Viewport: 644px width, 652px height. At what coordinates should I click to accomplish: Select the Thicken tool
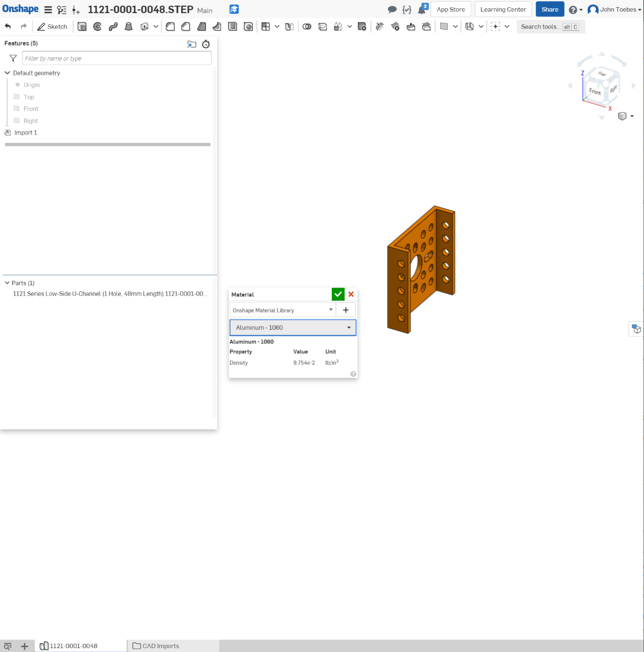pyautogui.click(x=144, y=26)
